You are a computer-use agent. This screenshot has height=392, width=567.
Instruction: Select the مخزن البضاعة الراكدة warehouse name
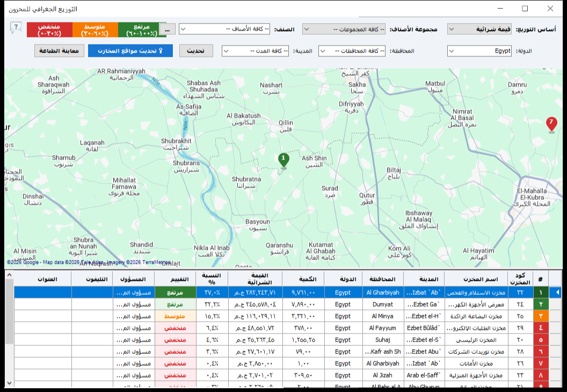point(476,316)
